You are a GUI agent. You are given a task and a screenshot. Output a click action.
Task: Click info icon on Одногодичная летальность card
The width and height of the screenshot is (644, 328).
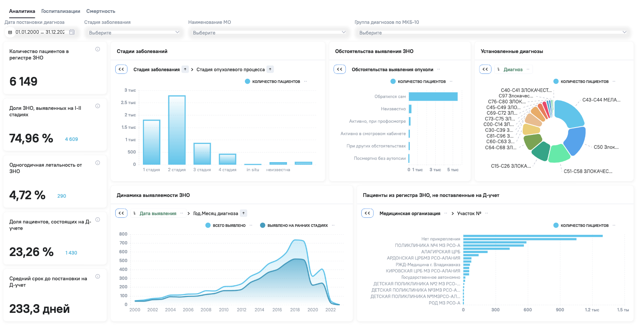tap(98, 163)
